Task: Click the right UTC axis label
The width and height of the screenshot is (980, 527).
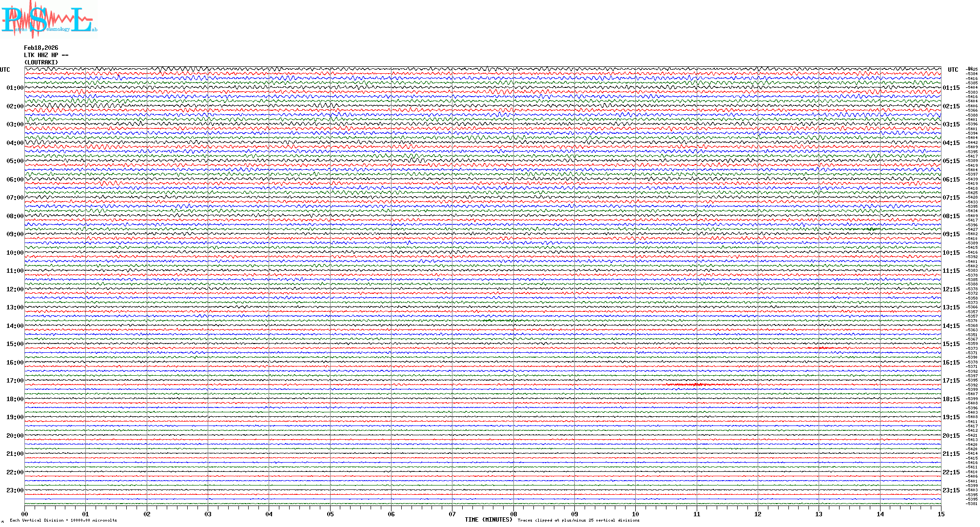Action: point(953,70)
